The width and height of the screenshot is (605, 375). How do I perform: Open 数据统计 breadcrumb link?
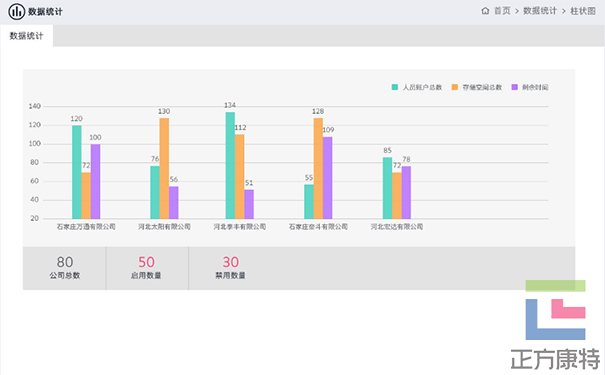pyautogui.click(x=540, y=11)
